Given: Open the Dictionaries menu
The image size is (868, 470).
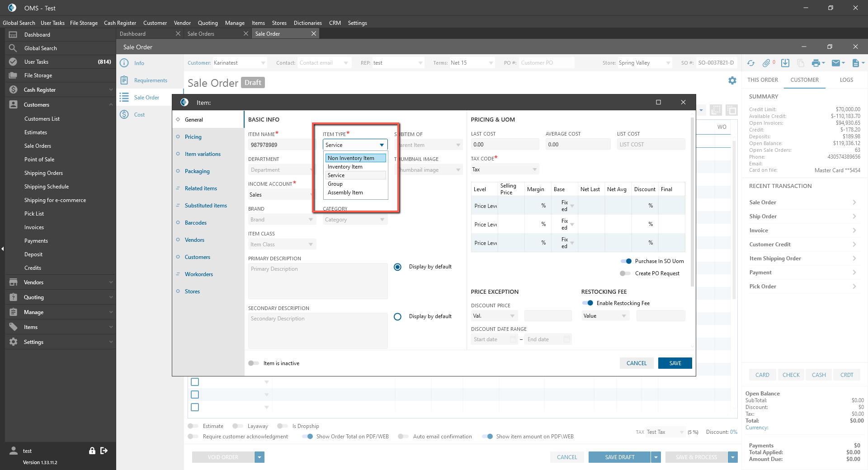Looking at the screenshot, I should tap(307, 23).
